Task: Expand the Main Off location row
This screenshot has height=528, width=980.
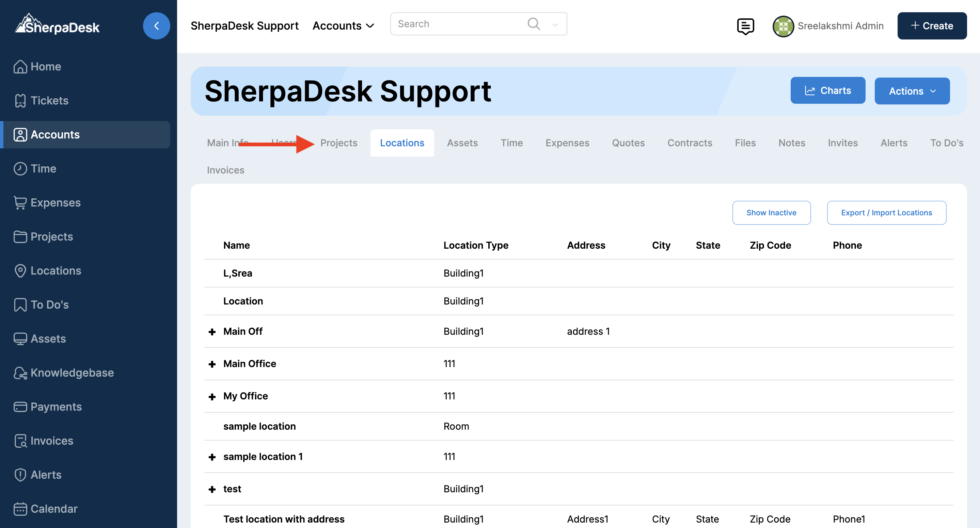Action: tap(212, 332)
